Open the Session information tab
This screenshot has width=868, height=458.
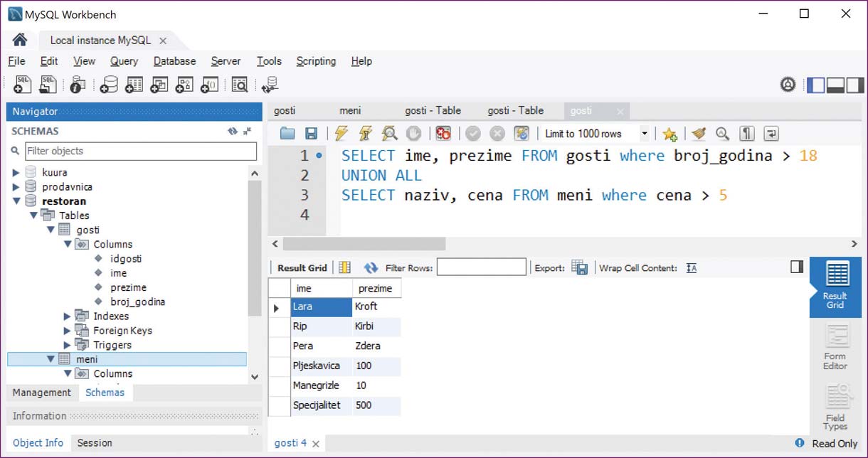tap(95, 443)
